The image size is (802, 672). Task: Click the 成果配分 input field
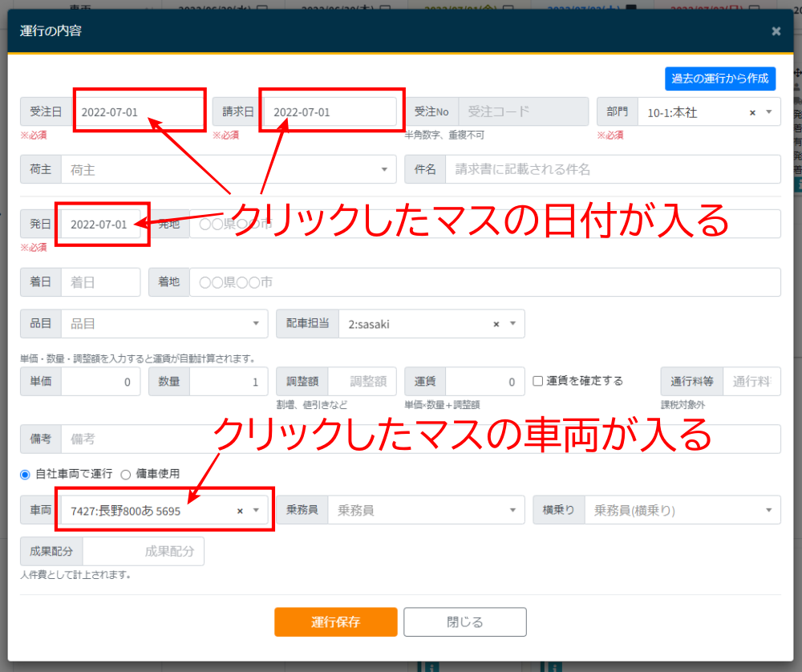(x=143, y=552)
